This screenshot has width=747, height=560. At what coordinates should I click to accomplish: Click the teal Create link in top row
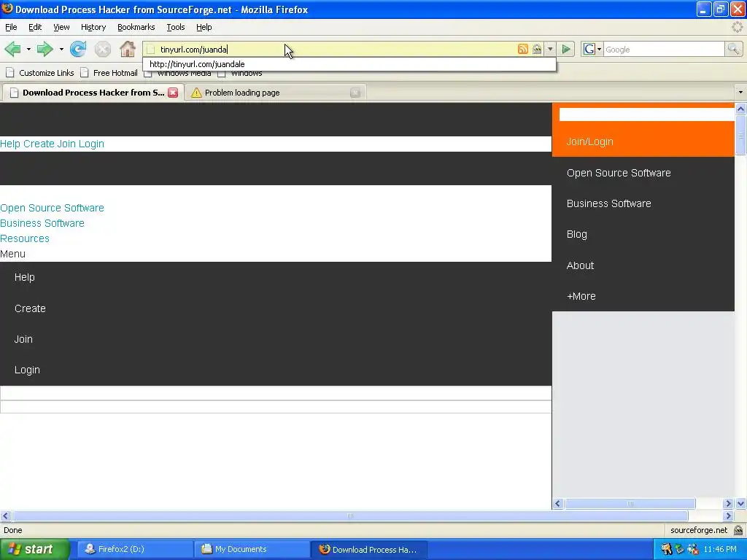pos(39,144)
